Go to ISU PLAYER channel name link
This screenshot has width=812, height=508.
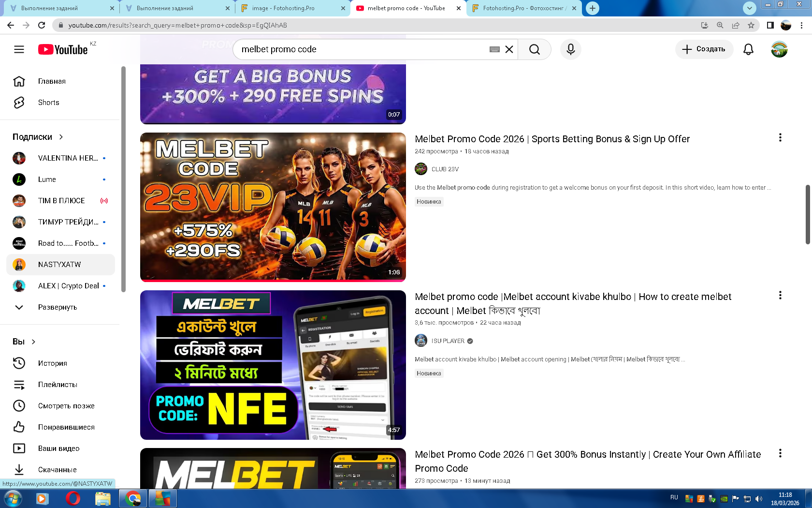[448, 341]
